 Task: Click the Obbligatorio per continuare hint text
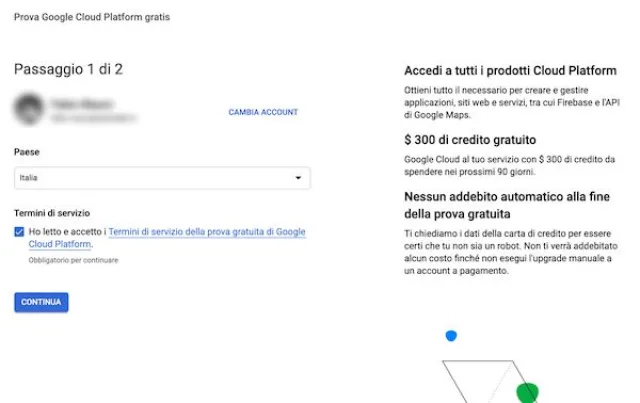73,260
